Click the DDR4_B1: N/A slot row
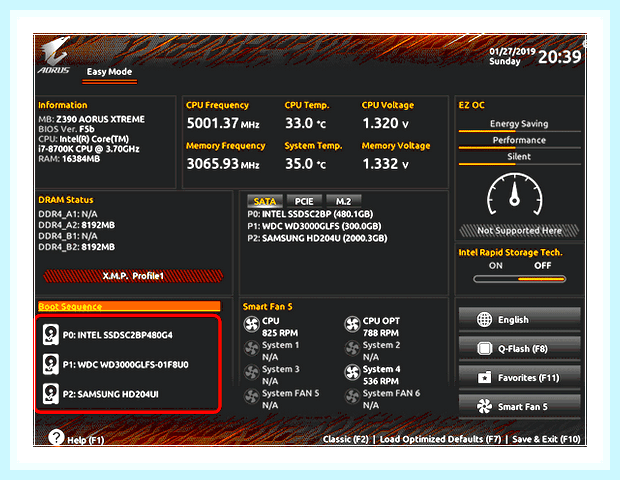 pyautogui.click(x=68, y=236)
